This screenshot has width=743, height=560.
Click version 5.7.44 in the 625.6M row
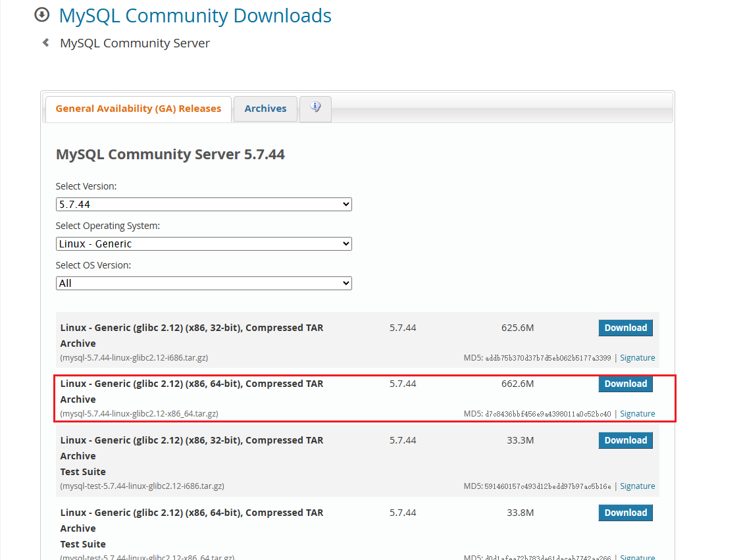coord(403,328)
